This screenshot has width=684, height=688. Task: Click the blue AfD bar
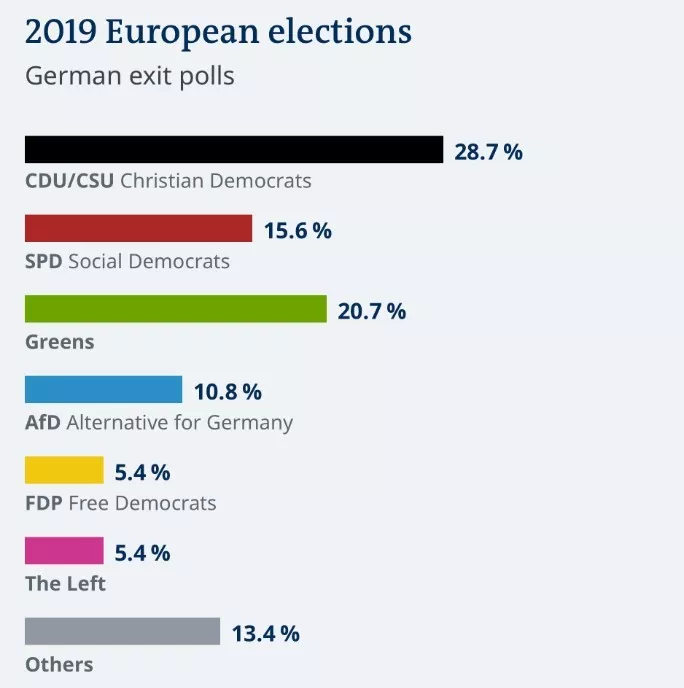click(x=104, y=389)
